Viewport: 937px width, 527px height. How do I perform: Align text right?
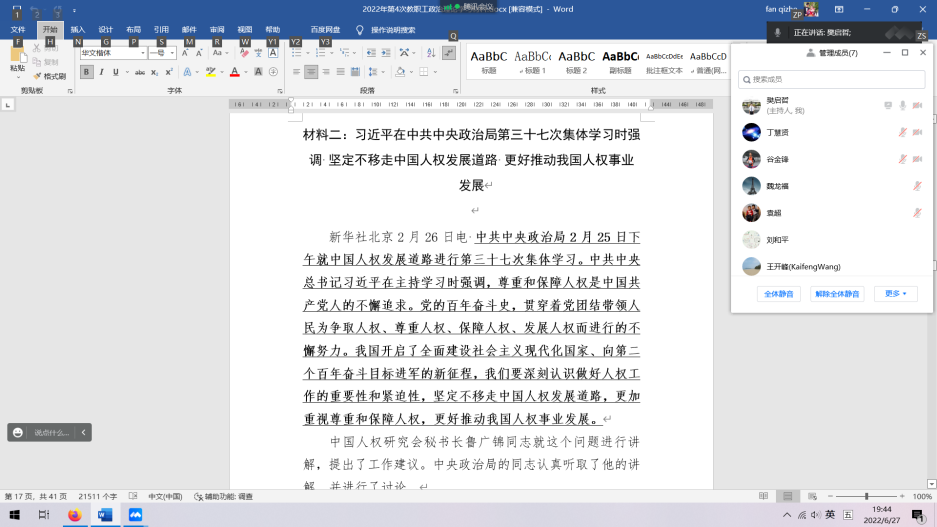(326, 72)
